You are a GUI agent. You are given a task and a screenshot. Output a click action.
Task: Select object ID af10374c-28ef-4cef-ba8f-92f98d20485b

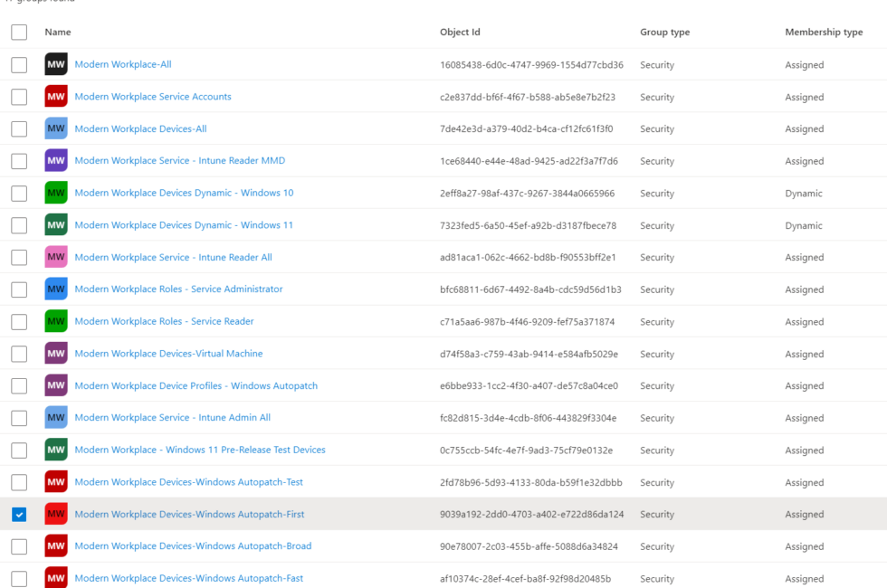point(526,579)
